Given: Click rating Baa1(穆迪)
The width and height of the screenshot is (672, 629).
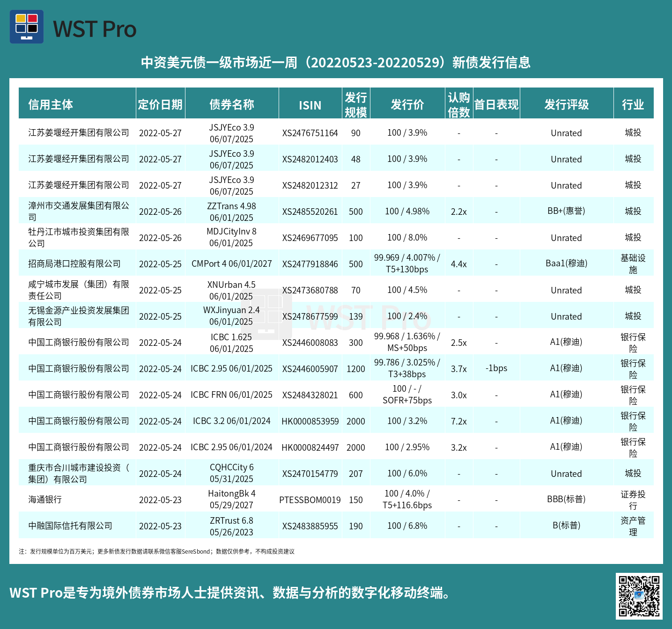Looking at the screenshot, I should point(566,263).
